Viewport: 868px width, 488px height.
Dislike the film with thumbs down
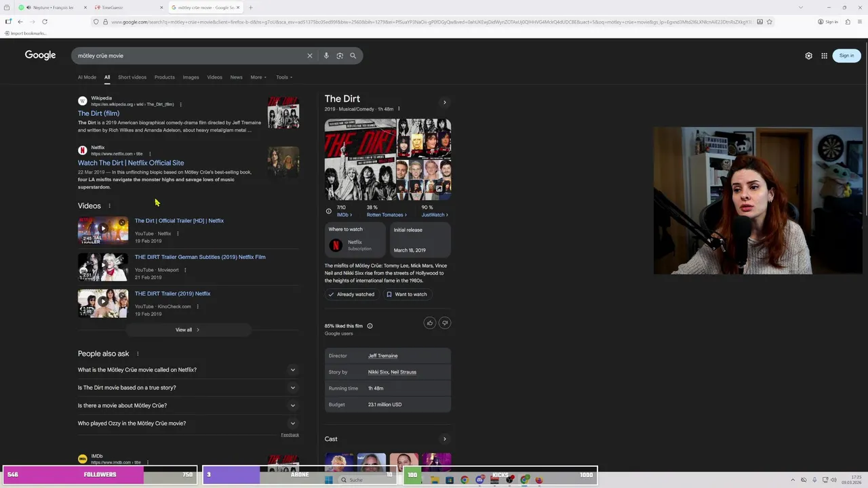pos(445,323)
